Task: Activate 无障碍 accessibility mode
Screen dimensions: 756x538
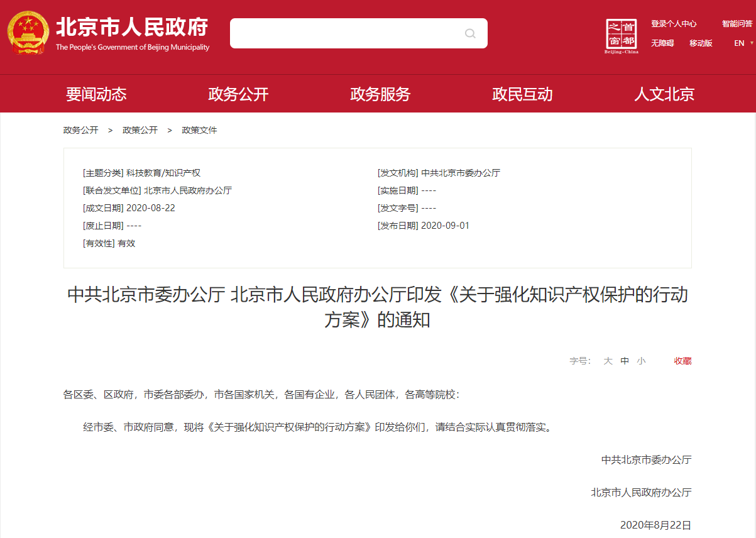Action: pos(662,43)
